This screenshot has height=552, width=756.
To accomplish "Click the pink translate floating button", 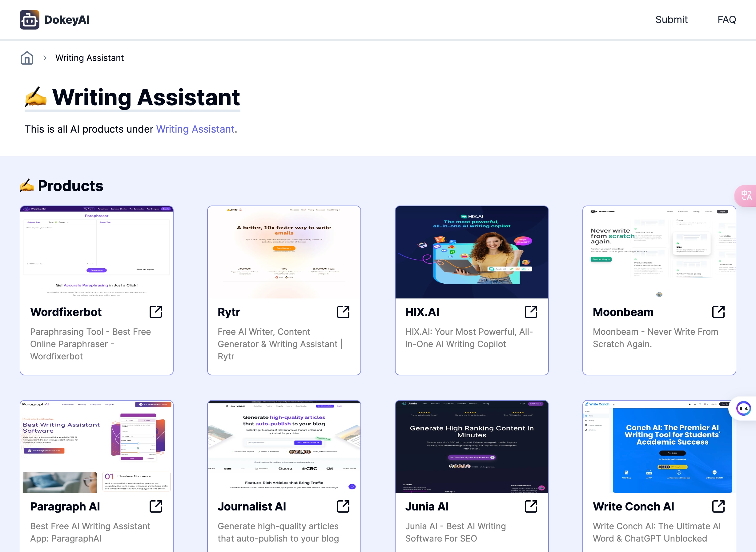I will tap(747, 195).
